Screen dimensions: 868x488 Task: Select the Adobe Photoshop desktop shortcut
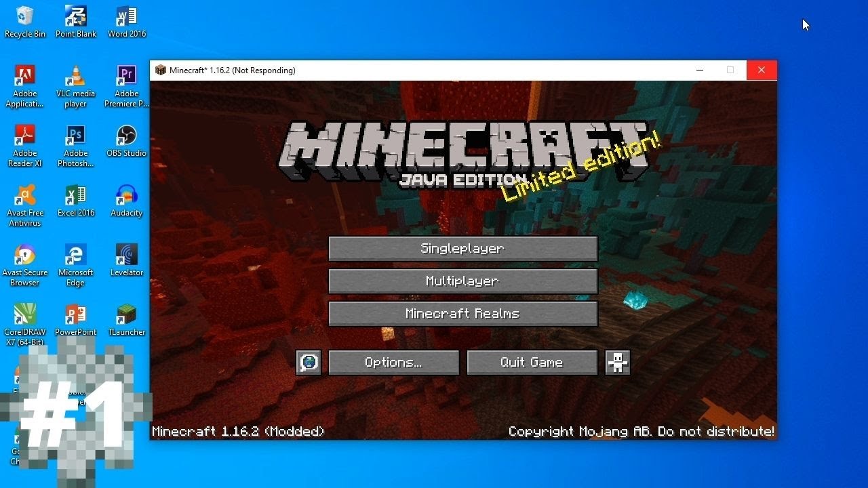[x=76, y=146]
